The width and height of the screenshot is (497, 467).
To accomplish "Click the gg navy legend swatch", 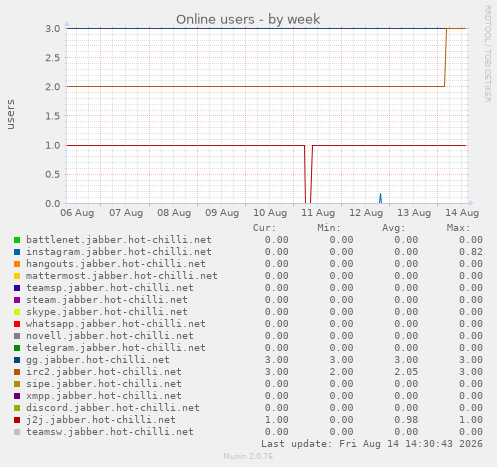I will click(17, 360).
